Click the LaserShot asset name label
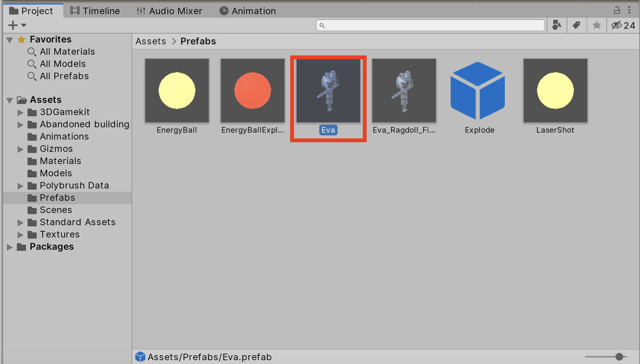The height and width of the screenshot is (364, 640). point(556,130)
